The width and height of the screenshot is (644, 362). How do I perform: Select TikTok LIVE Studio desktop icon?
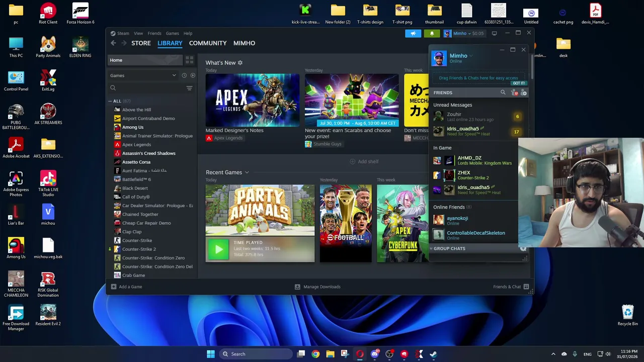[x=48, y=184]
